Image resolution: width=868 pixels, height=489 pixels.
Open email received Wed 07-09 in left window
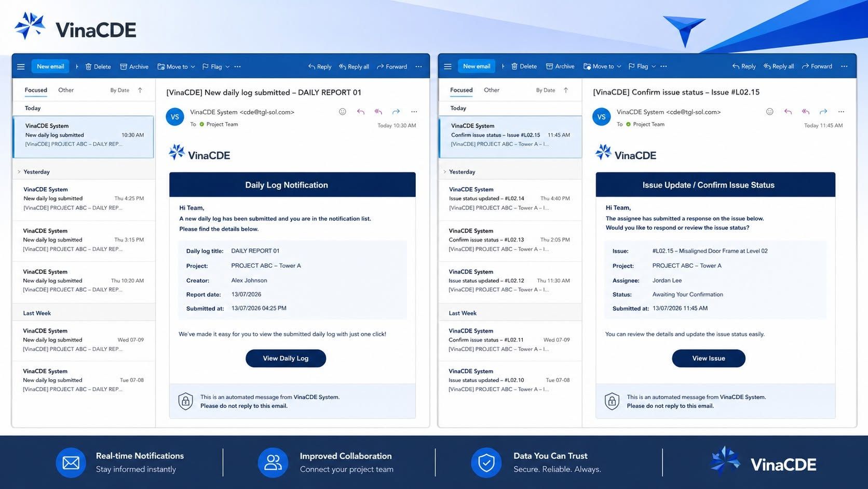coord(84,340)
